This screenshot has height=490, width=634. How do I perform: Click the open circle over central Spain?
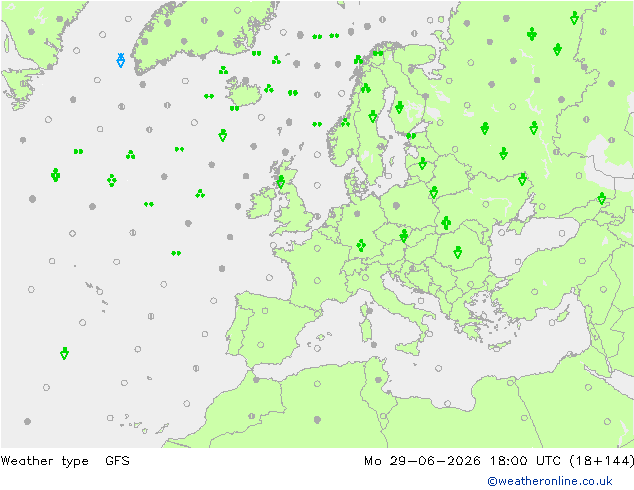(265, 311)
